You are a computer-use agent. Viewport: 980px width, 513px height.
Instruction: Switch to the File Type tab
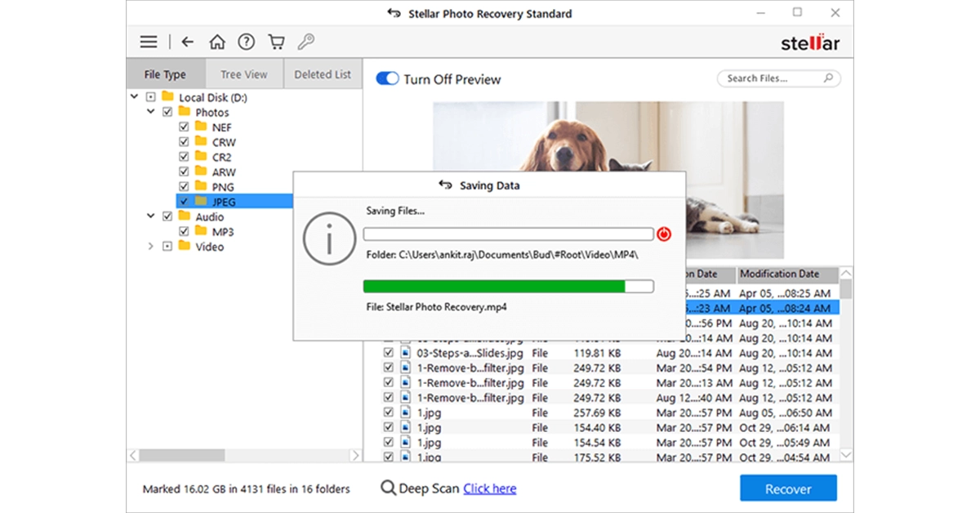pyautogui.click(x=165, y=74)
